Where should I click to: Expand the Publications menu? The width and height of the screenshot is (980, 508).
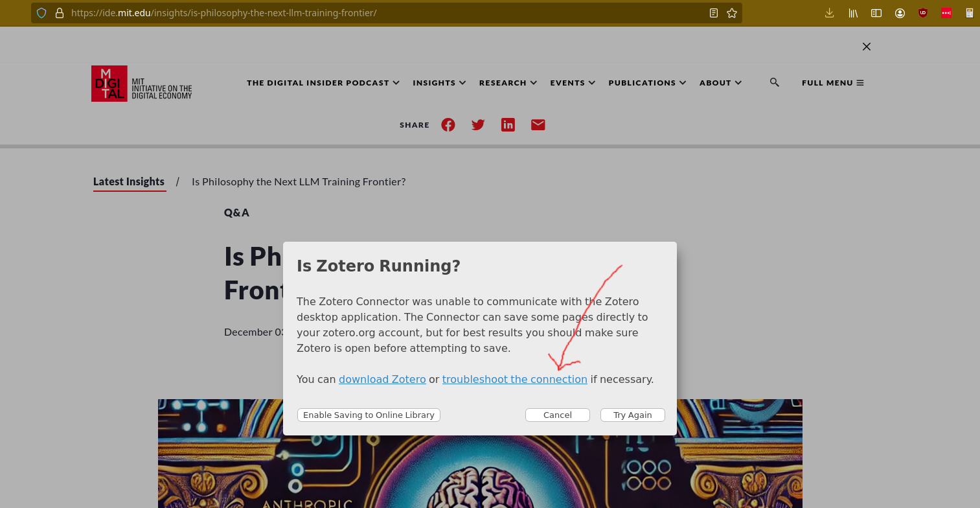tap(647, 83)
